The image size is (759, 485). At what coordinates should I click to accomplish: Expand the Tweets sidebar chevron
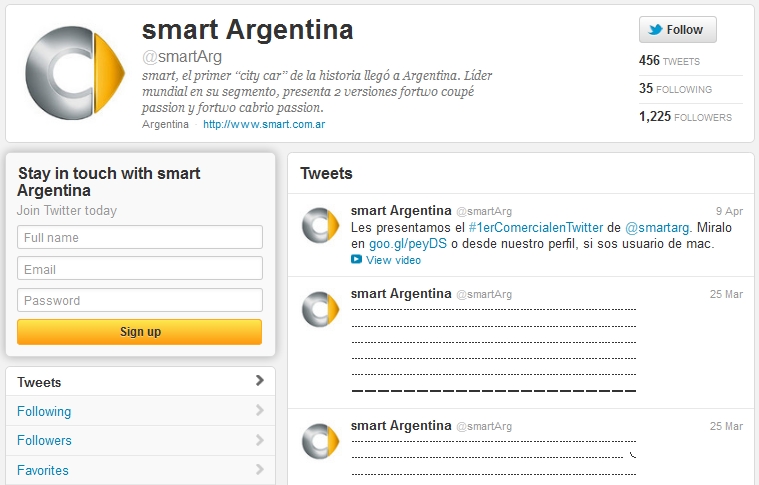click(260, 380)
